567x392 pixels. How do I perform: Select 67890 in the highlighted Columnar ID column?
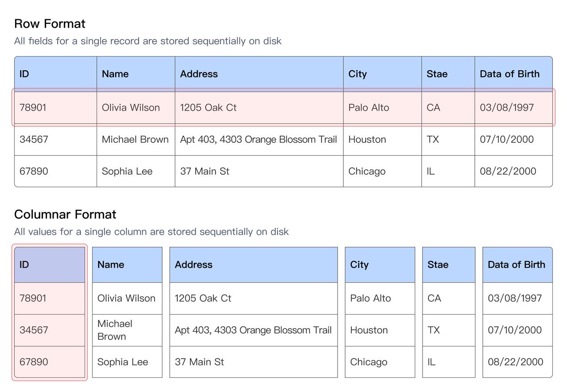point(34,362)
